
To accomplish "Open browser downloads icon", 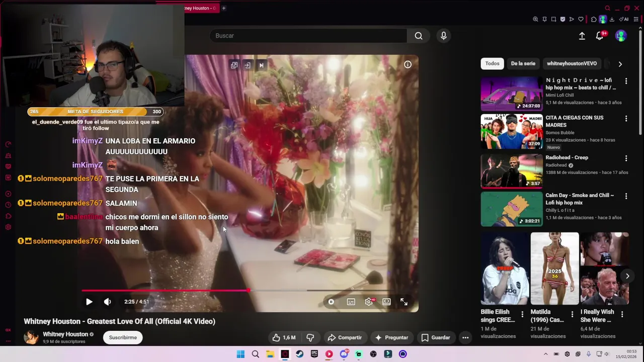I will tap(612, 19).
